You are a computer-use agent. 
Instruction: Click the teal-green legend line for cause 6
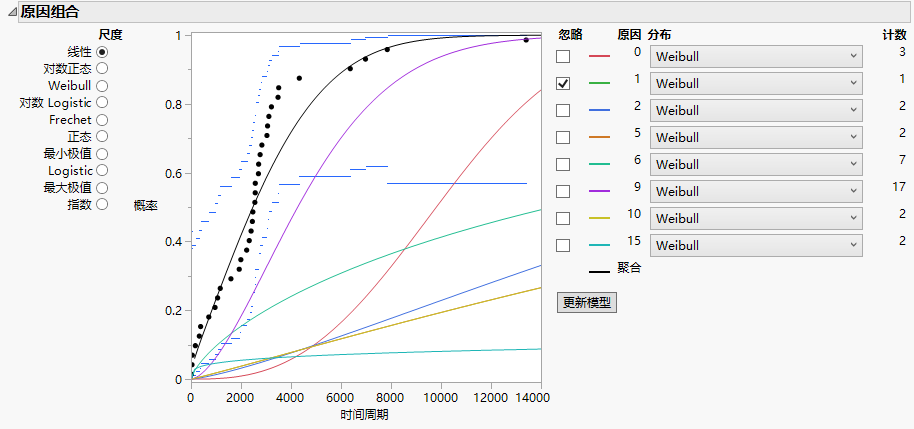[x=600, y=164]
